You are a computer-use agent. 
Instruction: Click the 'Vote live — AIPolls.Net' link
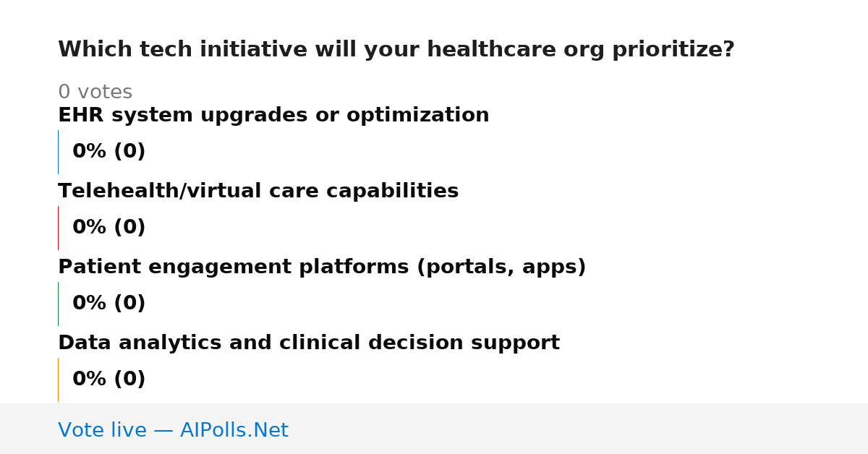click(173, 430)
